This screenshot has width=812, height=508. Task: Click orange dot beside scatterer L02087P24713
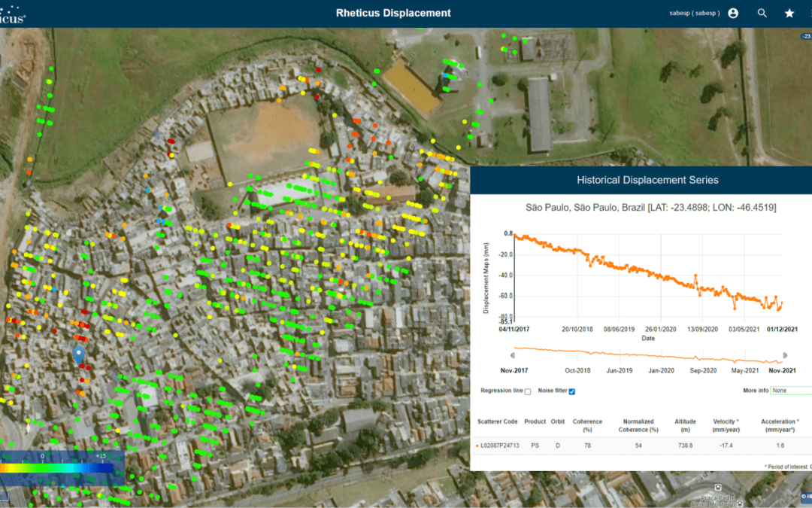point(477,446)
